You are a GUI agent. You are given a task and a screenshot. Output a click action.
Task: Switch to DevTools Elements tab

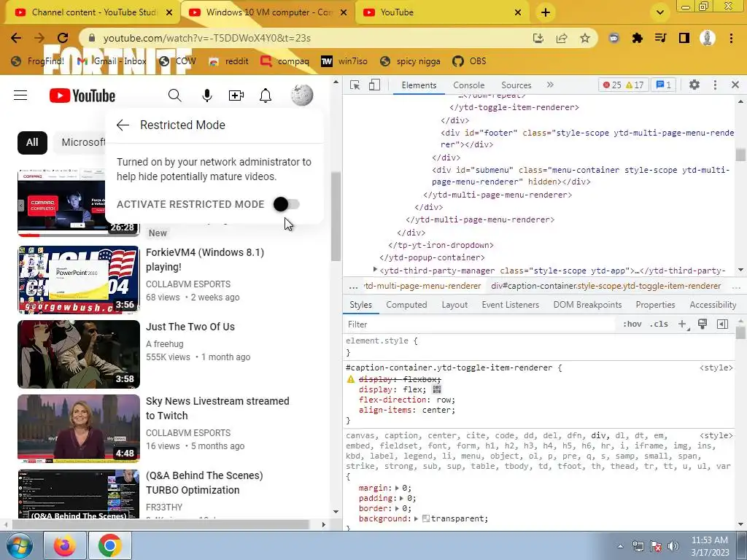[419, 85]
